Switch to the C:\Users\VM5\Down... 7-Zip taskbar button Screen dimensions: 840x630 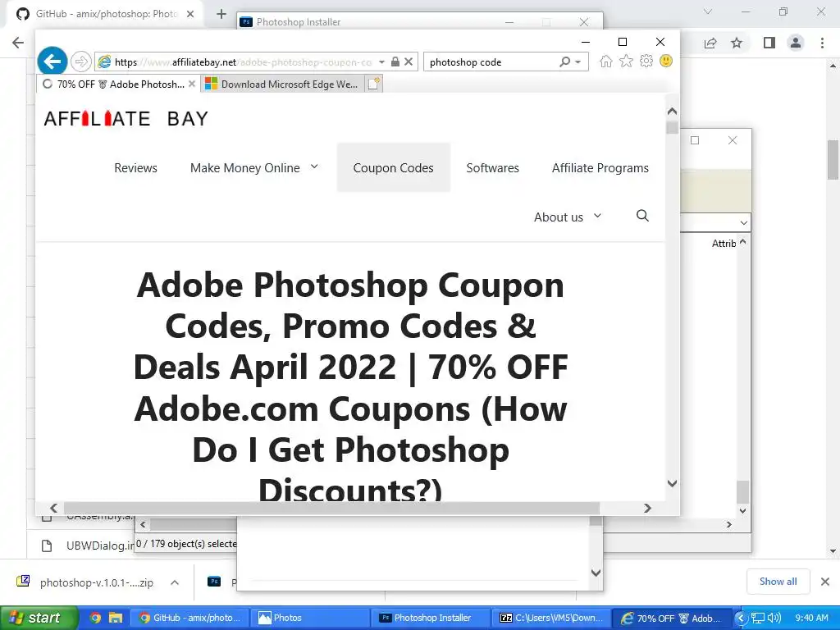552,618
